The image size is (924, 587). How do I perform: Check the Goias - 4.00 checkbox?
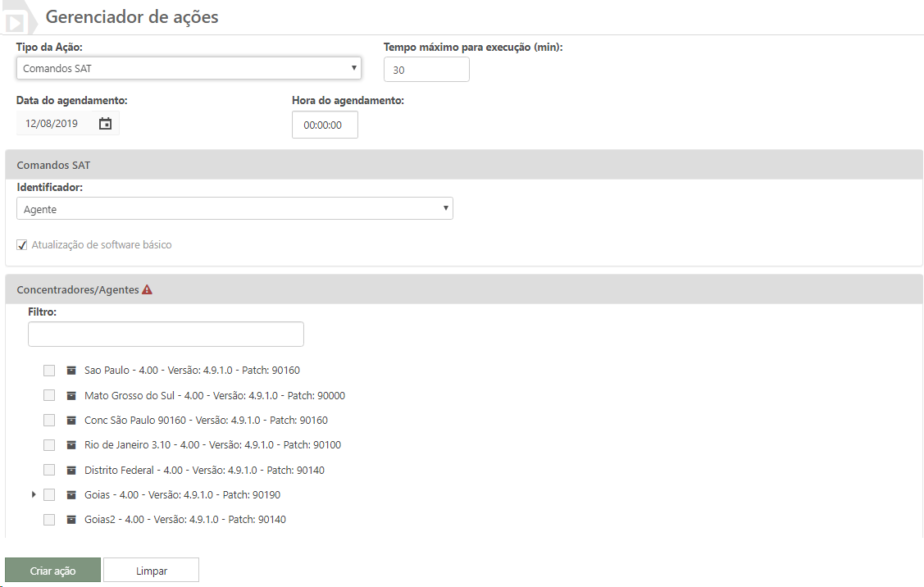(49, 494)
